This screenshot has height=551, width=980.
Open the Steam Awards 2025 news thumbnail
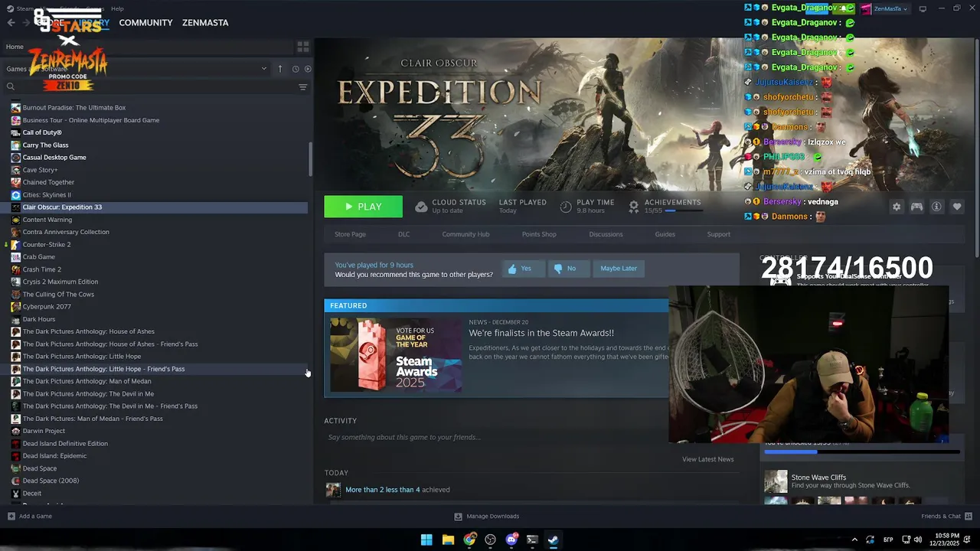[x=396, y=355]
